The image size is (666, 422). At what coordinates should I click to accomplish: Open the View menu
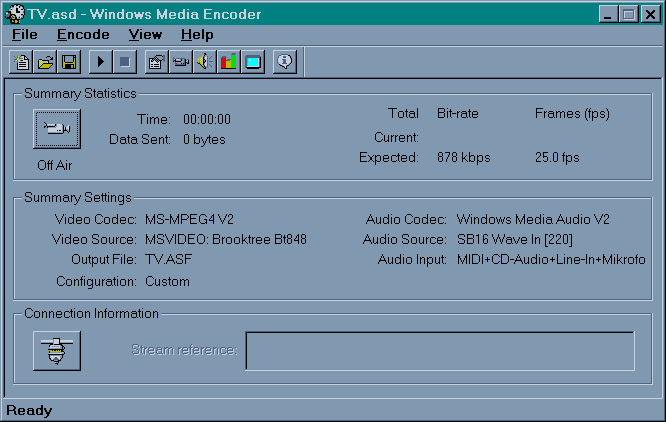coord(145,34)
